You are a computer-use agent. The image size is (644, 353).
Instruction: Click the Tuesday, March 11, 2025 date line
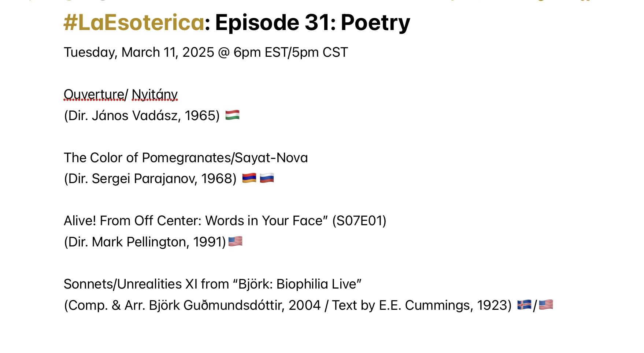tap(206, 52)
